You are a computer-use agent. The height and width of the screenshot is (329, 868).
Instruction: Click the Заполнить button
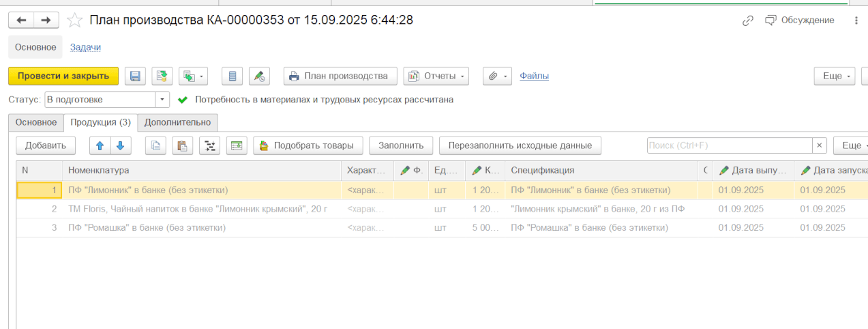tap(401, 145)
